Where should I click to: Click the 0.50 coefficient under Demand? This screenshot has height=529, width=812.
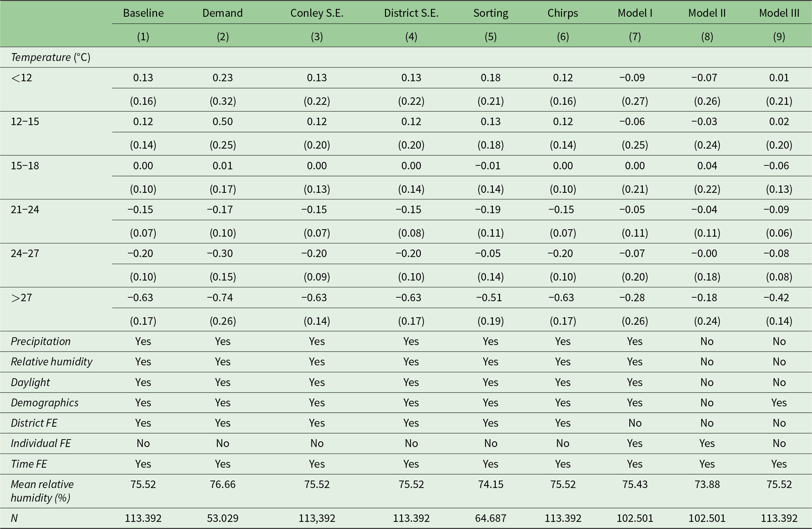click(223, 122)
